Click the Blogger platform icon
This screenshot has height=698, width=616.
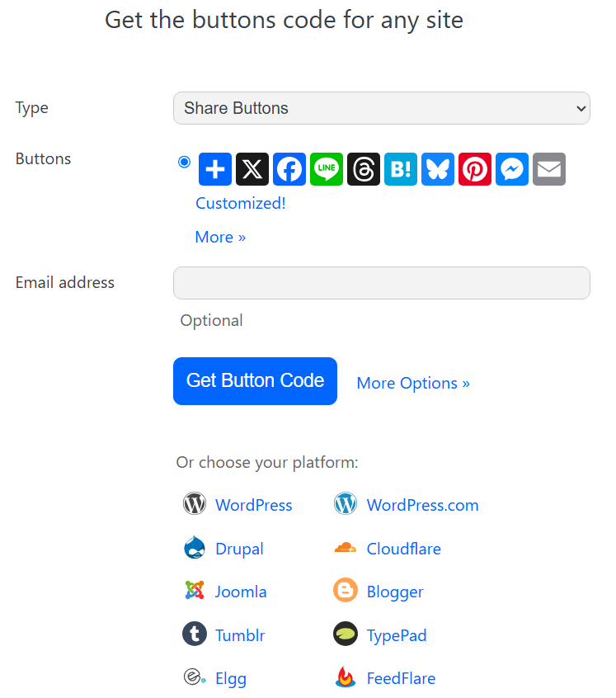pyautogui.click(x=345, y=591)
